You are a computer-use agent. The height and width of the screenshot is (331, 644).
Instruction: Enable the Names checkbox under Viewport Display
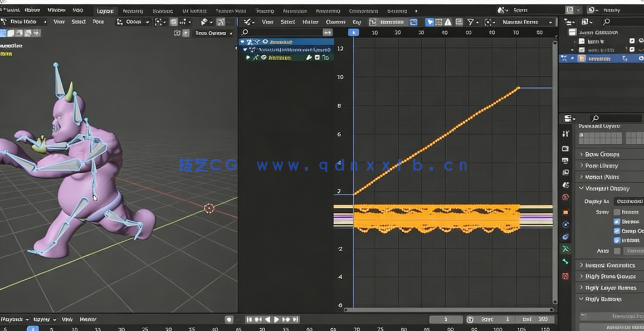(x=617, y=212)
